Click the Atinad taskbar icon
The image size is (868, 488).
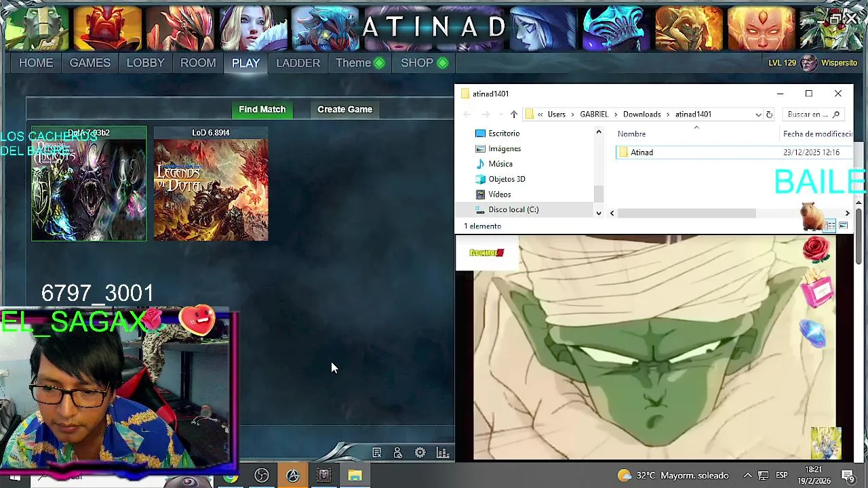(x=293, y=476)
